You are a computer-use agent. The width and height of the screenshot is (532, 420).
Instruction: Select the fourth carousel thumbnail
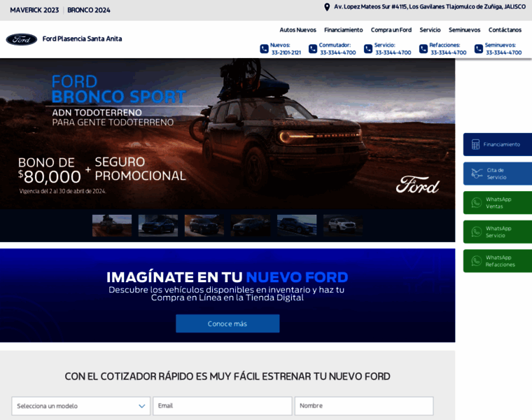251,225
